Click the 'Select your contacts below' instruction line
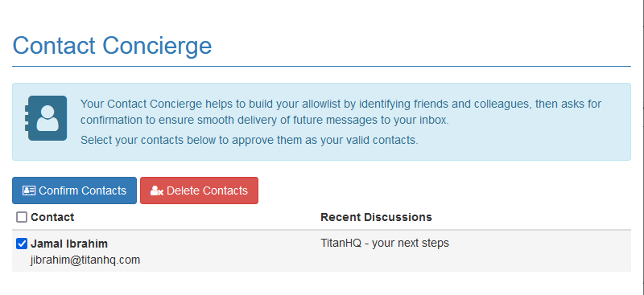This screenshot has width=644, height=295. pyautogui.click(x=249, y=141)
